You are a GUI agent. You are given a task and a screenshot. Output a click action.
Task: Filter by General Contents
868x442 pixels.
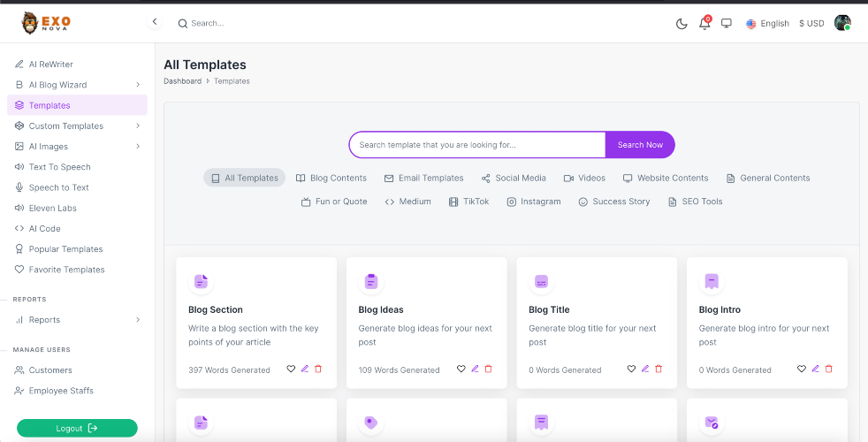(x=768, y=178)
